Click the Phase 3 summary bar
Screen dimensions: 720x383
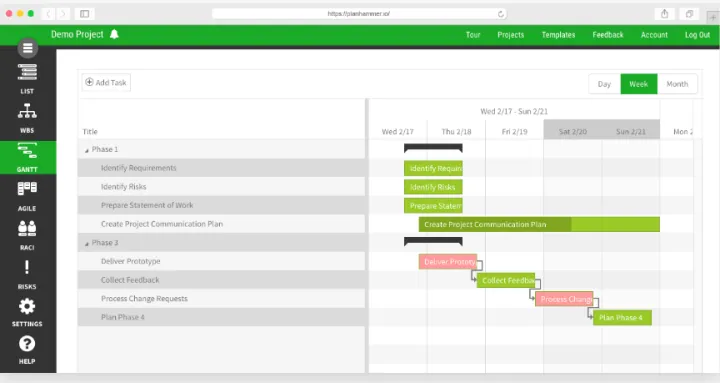point(433,241)
